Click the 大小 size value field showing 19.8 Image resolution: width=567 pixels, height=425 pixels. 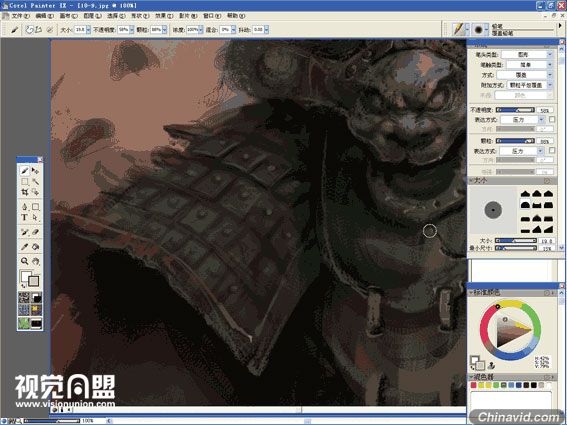(546, 241)
